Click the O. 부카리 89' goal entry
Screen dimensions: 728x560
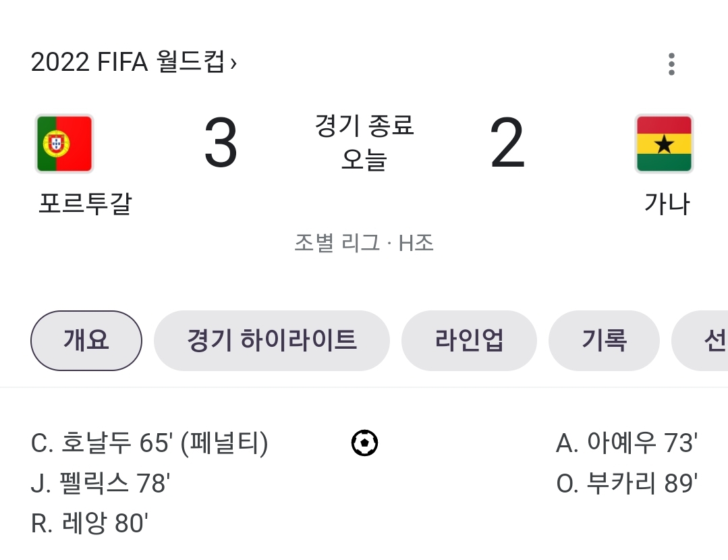[627, 483]
